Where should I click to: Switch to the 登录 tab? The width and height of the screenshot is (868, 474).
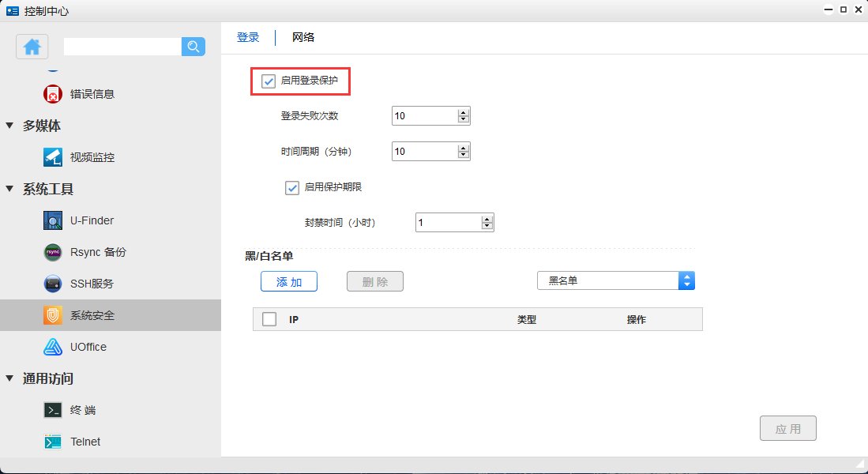[x=248, y=37]
